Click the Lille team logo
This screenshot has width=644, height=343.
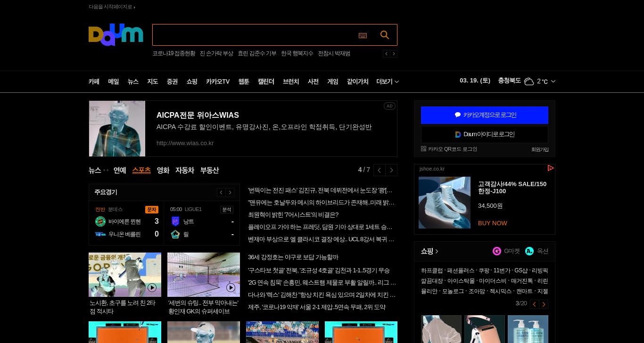(175, 234)
